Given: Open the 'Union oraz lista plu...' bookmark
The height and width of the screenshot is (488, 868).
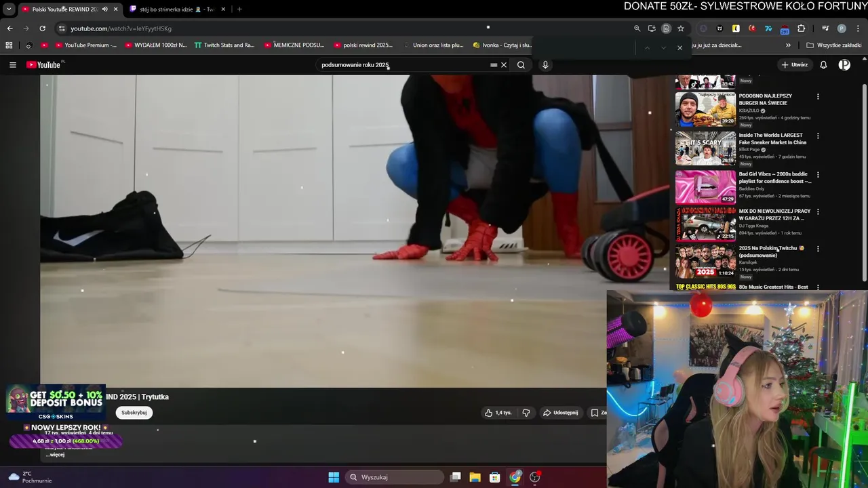Looking at the screenshot, I should (x=433, y=45).
